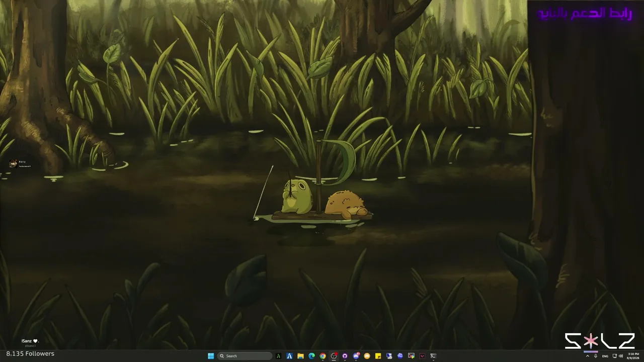
Task: Switch to the terminal window on taskbar
Action: click(433, 356)
